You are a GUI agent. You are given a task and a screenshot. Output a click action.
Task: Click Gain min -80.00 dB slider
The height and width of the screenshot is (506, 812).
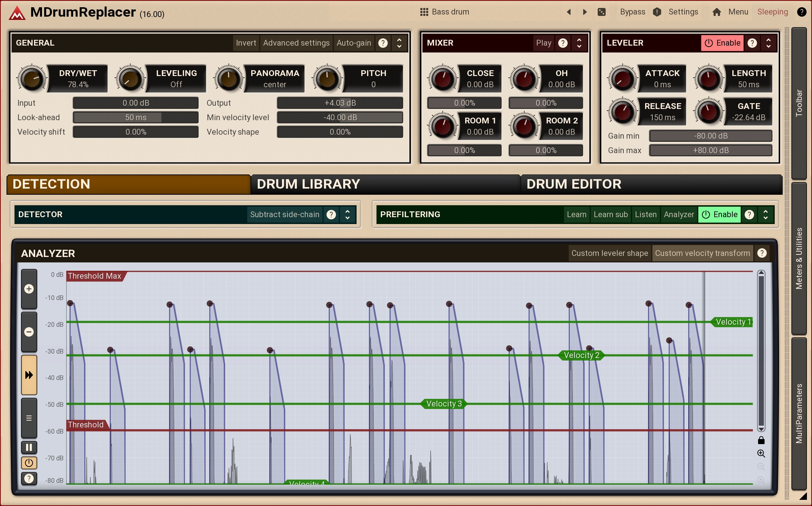point(711,136)
